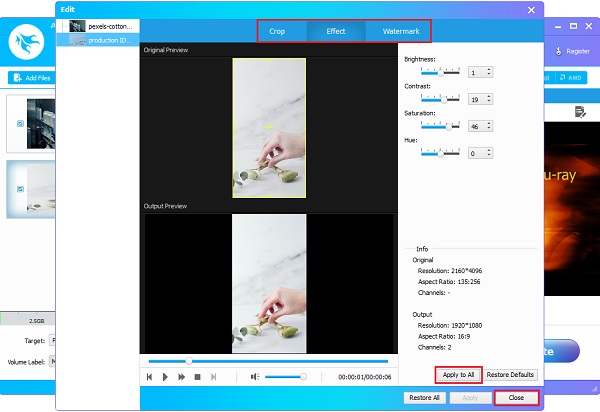Click Restore Defaults button
Image resolution: width=600 pixels, height=412 pixels.
click(x=510, y=375)
